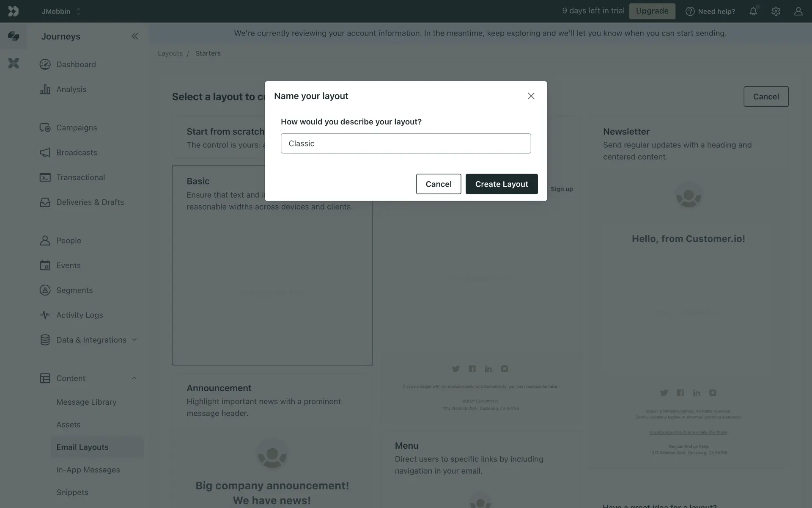This screenshot has height=508, width=812.
Task: Go to Email Layouts
Action: tap(82, 447)
